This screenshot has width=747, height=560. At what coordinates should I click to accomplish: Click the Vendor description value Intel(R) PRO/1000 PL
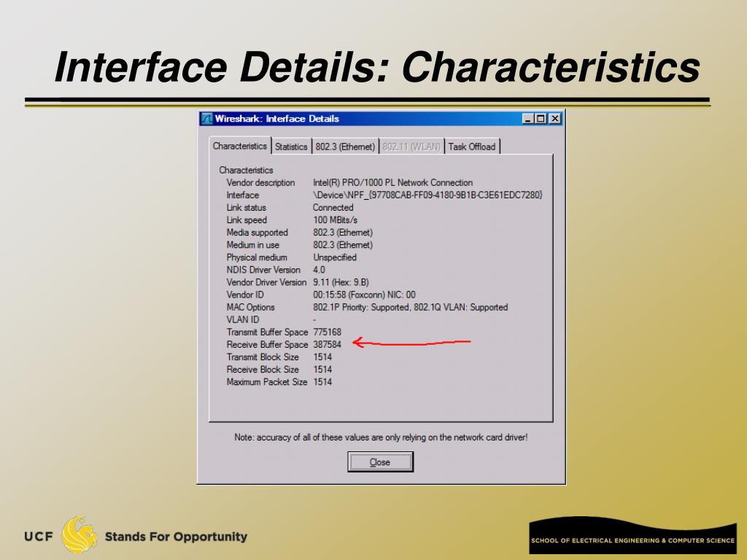[x=392, y=183]
